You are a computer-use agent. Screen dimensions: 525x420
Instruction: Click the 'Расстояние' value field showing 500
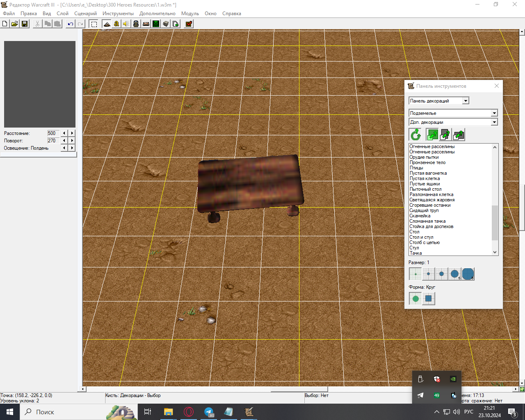[x=53, y=133]
